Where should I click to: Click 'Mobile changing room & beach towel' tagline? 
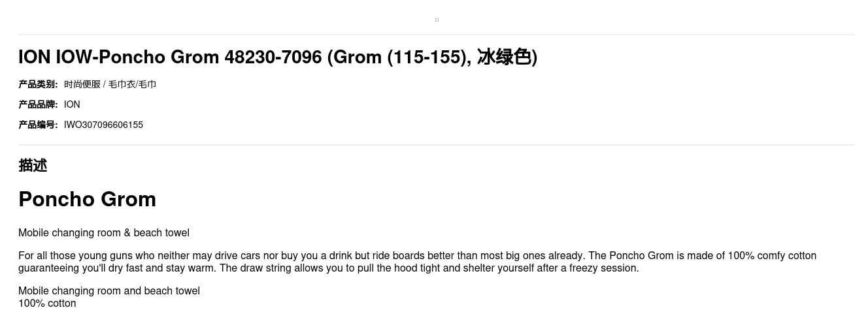tap(104, 233)
